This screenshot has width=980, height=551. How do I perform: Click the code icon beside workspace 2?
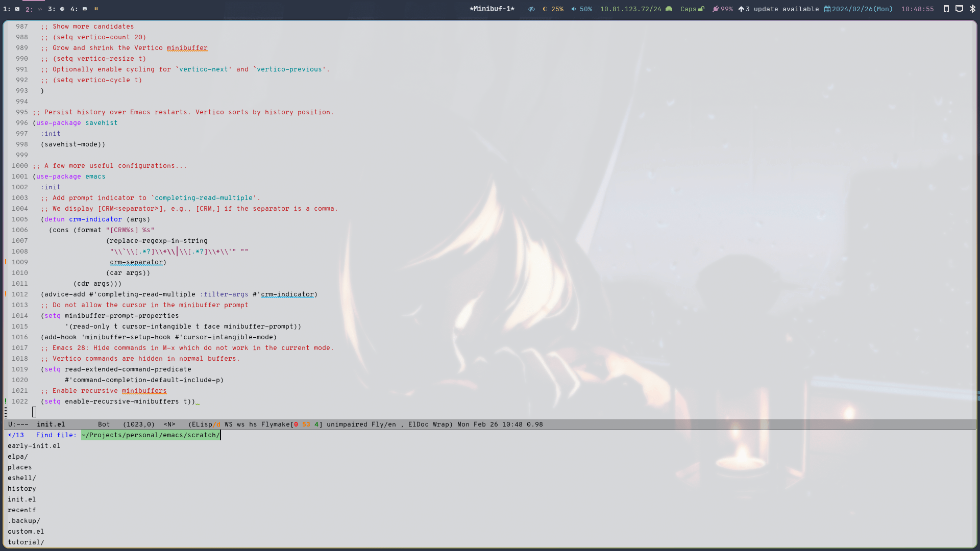click(39, 9)
